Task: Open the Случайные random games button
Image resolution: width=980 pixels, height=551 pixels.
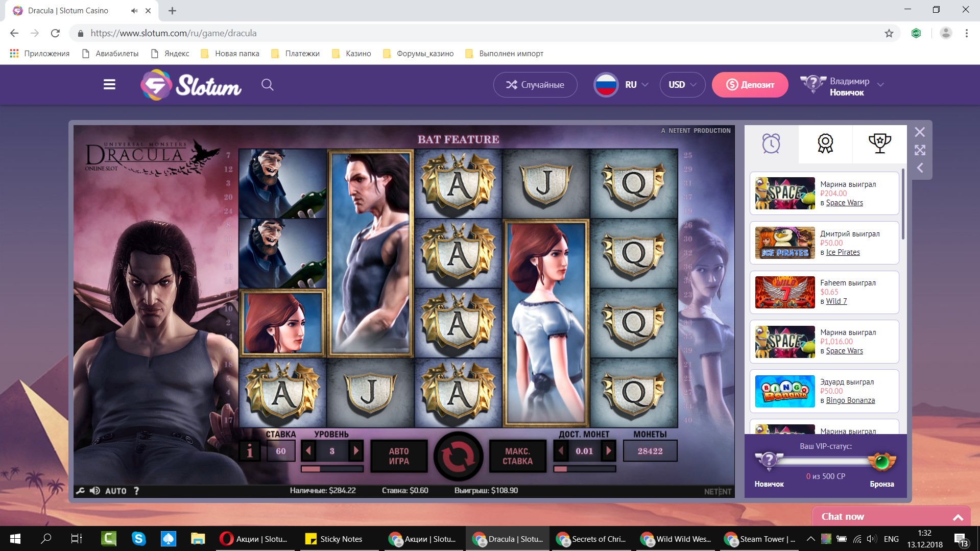Action: click(535, 85)
